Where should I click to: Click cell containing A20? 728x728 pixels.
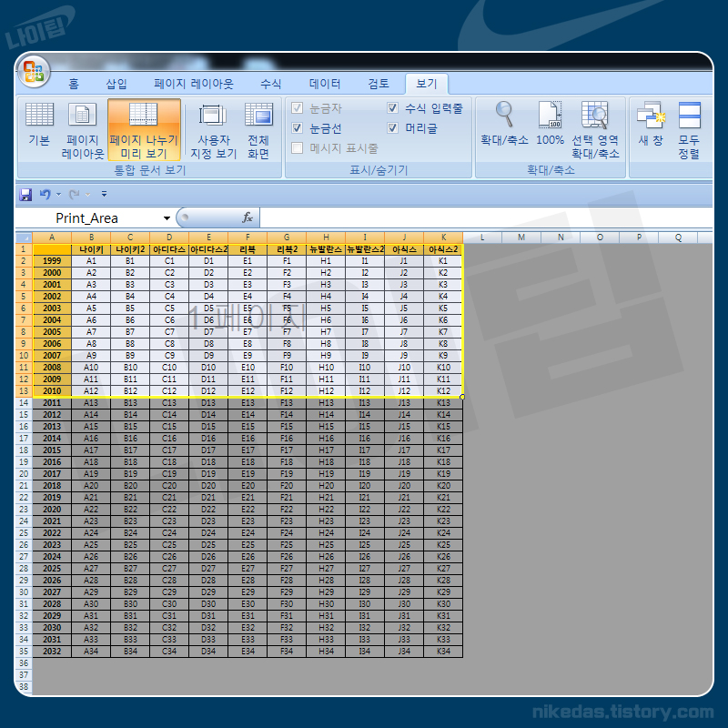point(91,486)
